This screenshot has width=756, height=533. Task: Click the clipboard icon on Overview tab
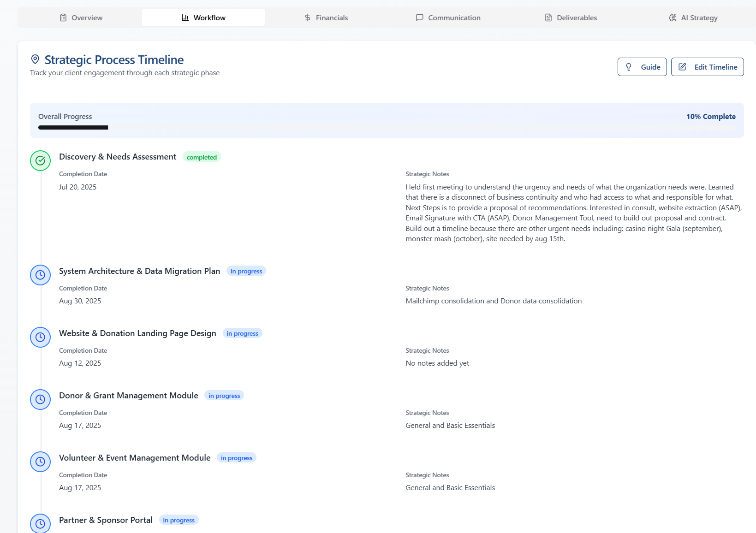pyautogui.click(x=63, y=18)
